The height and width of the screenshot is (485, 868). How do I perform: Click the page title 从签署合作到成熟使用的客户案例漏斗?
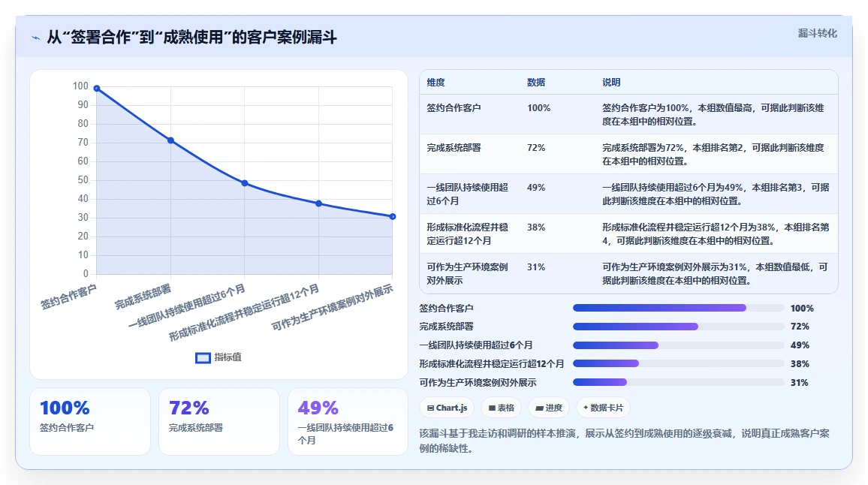(x=191, y=37)
